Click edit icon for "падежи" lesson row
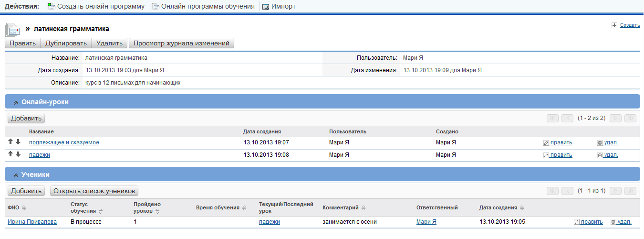This screenshot has height=239, width=644. click(x=547, y=155)
